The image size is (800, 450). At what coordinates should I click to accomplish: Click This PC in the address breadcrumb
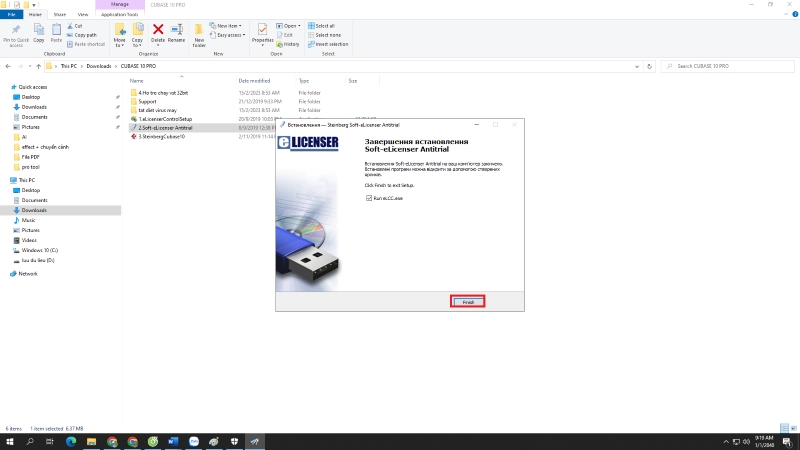(68, 66)
